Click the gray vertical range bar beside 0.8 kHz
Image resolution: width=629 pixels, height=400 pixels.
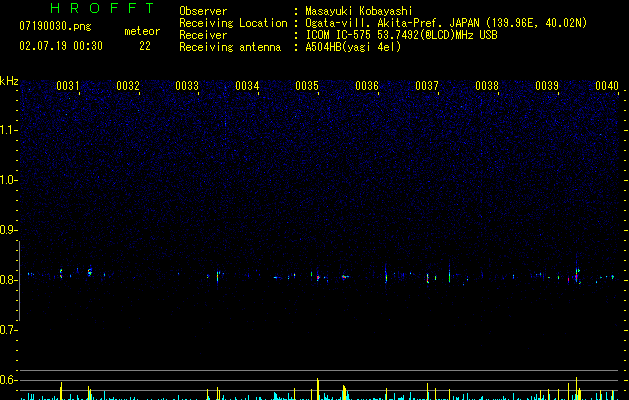19,280
